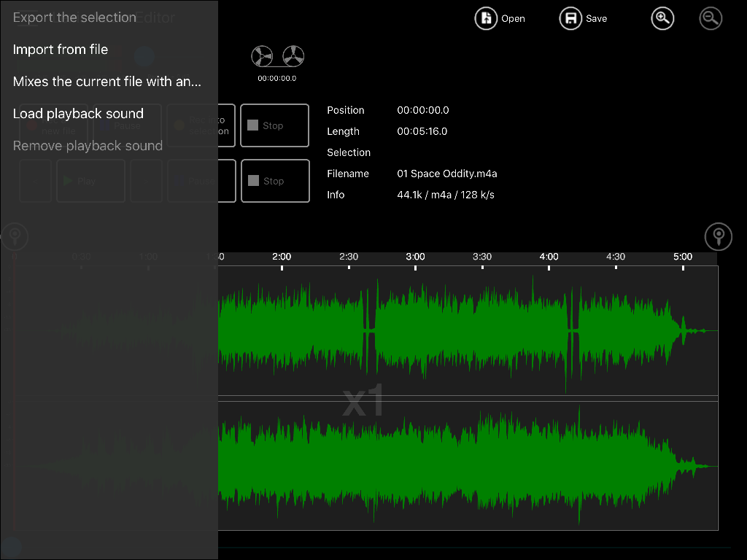The image size is (747, 560).
Task: Click the right marker pin icon
Action: click(x=719, y=237)
